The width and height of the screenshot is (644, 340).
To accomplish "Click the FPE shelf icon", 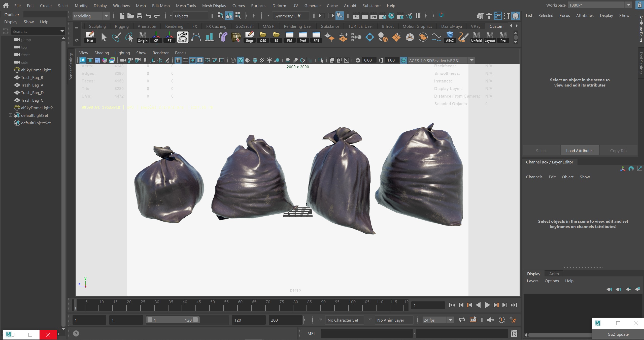I will pos(316,37).
